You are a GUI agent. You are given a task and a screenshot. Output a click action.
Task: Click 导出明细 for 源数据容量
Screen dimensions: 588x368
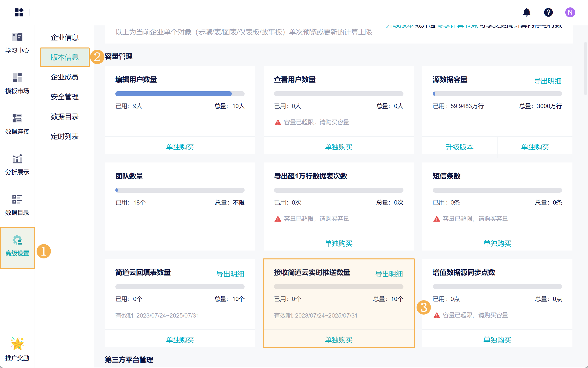pyautogui.click(x=547, y=81)
